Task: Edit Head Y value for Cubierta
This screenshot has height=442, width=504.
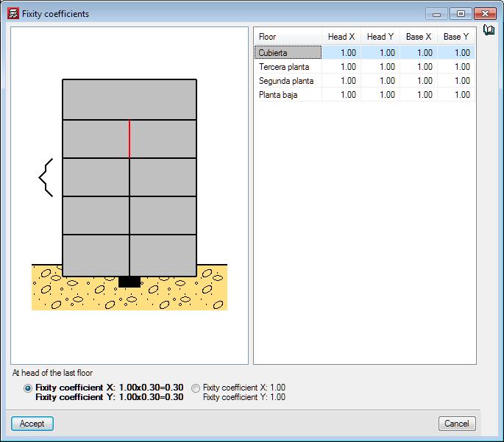Action: click(380, 53)
